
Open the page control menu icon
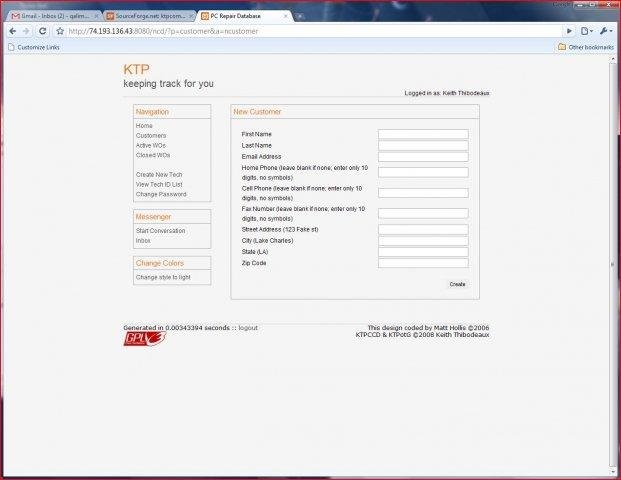click(587, 31)
